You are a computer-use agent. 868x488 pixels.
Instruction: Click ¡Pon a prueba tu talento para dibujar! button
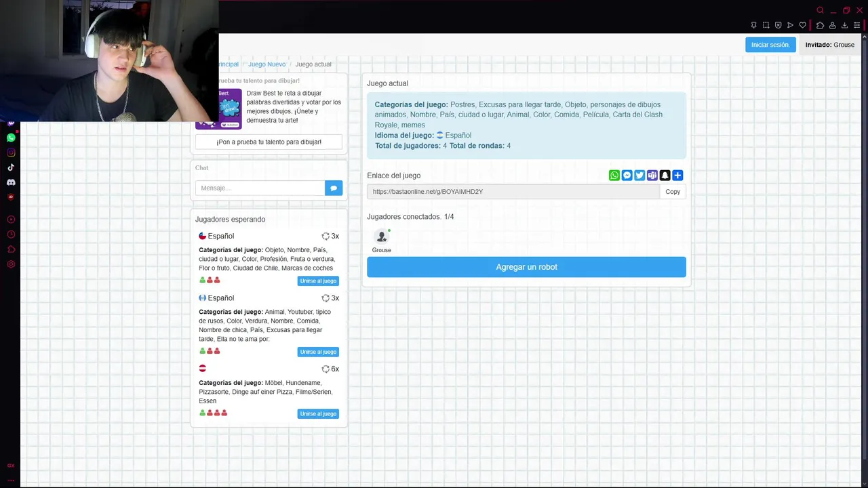269,142
